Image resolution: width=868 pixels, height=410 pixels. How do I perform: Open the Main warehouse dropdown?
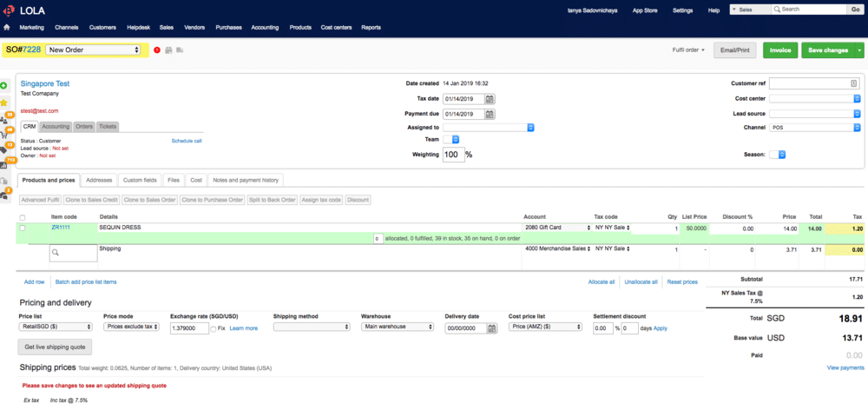(395, 327)
